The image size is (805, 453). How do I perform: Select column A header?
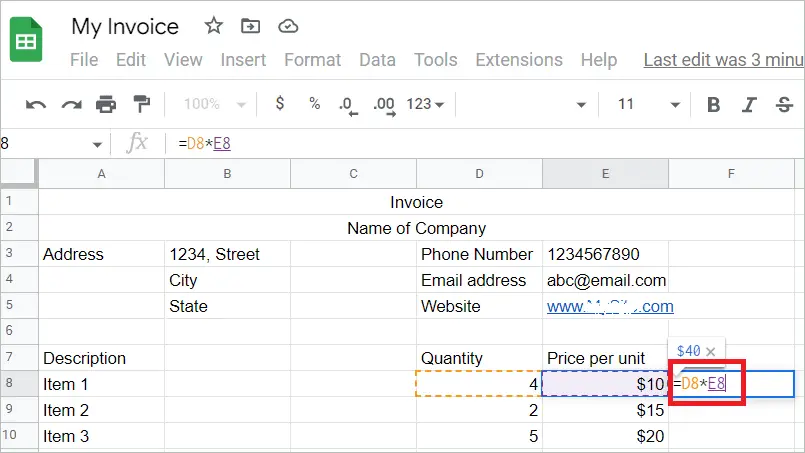tap(102, 174)
